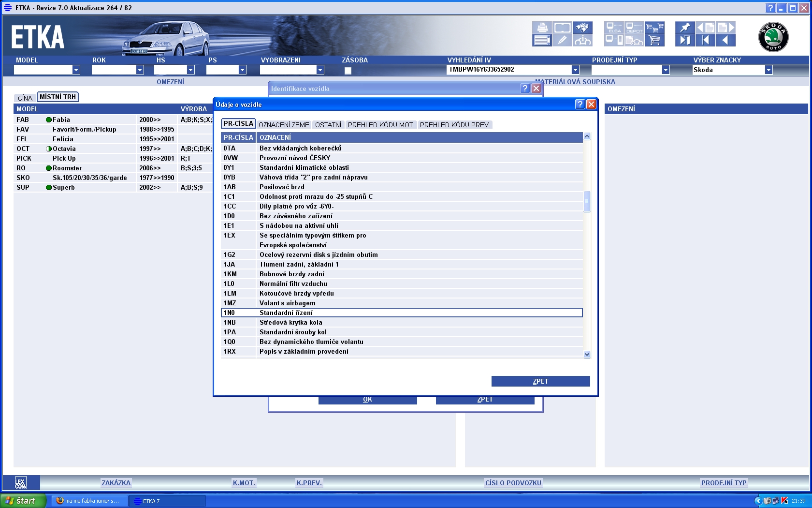Open VÝBER ZNACKY dropdown showing Skoda

click(x=768, y=70)
